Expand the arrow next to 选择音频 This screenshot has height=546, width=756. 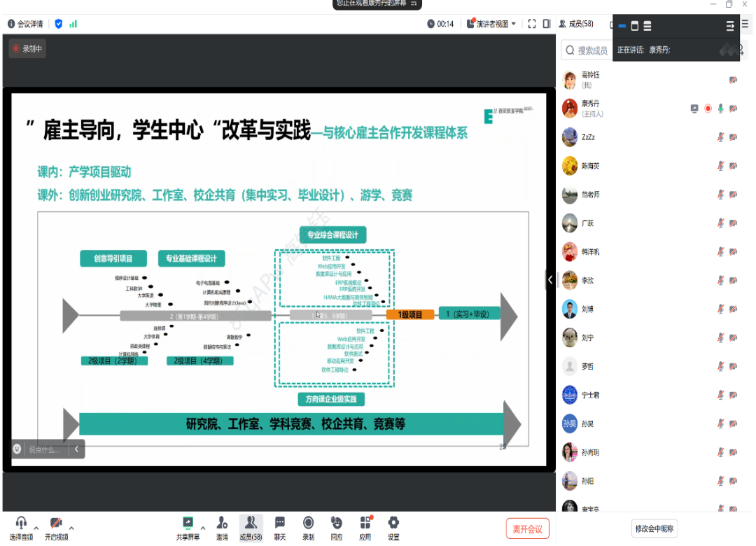point(36,528)
